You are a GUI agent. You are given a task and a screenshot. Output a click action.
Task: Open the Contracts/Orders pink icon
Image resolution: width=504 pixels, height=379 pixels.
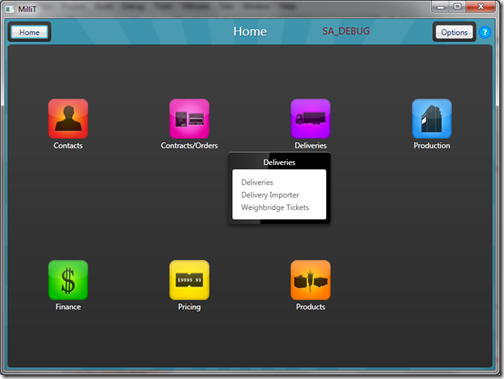[189, 119]
